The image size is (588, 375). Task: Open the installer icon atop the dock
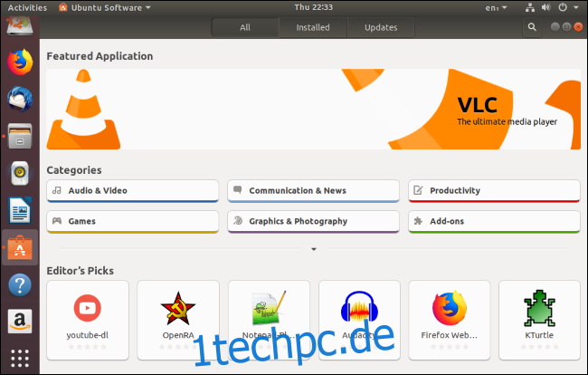coord(20,26)
